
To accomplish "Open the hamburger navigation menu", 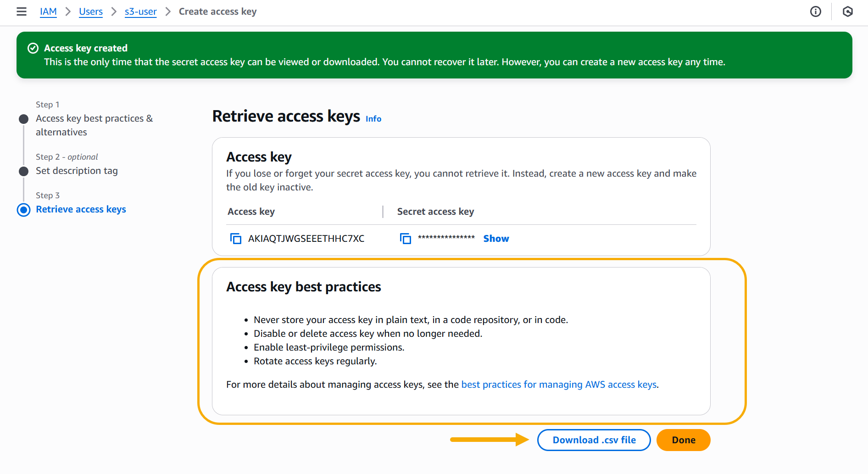I will point(22,11).
